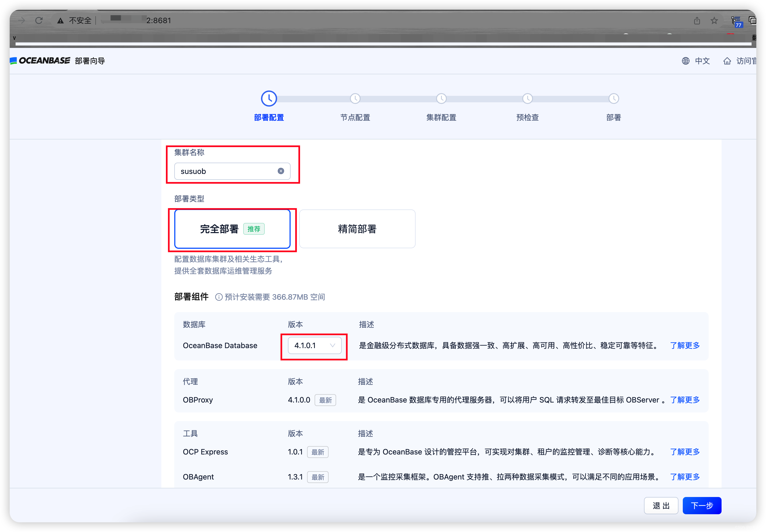Click the info icon beside install size
The width and height of the screenshot is (766, 532).
pos(219,297)
